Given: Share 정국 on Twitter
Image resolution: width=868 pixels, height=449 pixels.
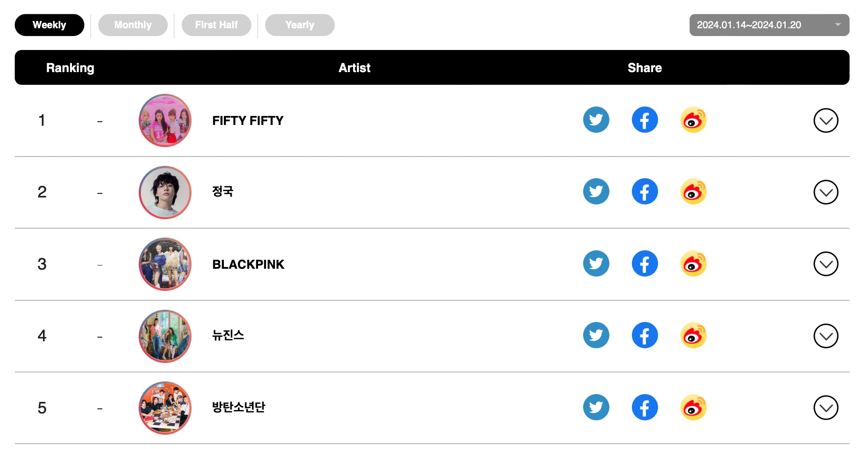Looking at the screenshot, I should point(596,192).
